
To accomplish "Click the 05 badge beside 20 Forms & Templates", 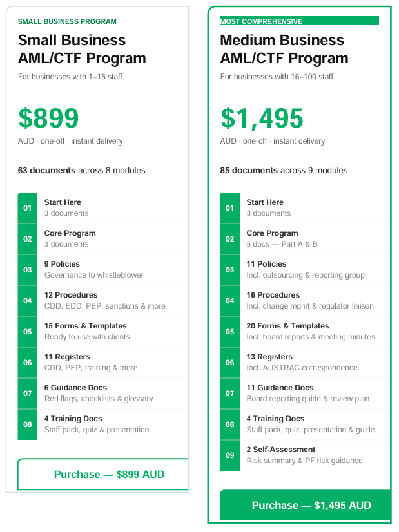I will (230, 332).
